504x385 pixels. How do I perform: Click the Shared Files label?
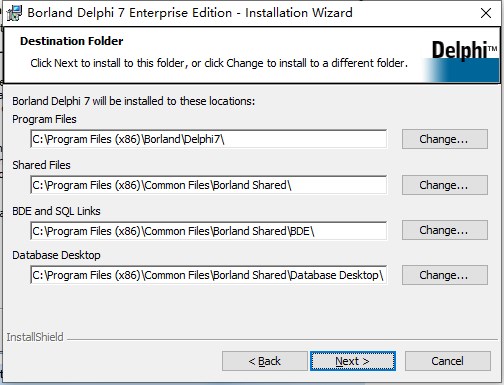point(41,165)
